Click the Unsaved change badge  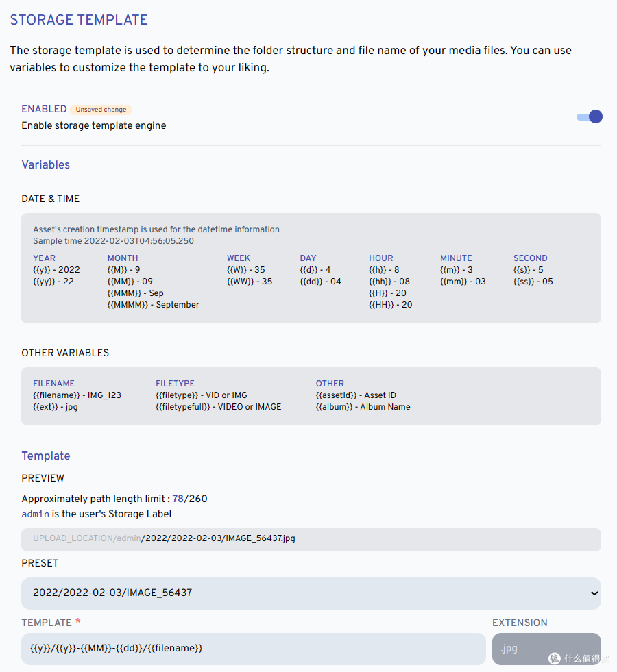click(101, 110)
